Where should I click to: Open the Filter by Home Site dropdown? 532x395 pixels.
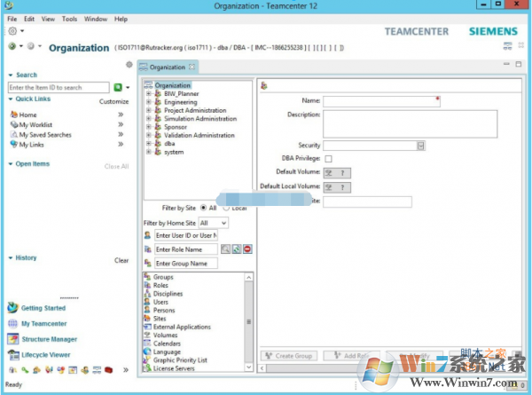click(x=214, y=223)
